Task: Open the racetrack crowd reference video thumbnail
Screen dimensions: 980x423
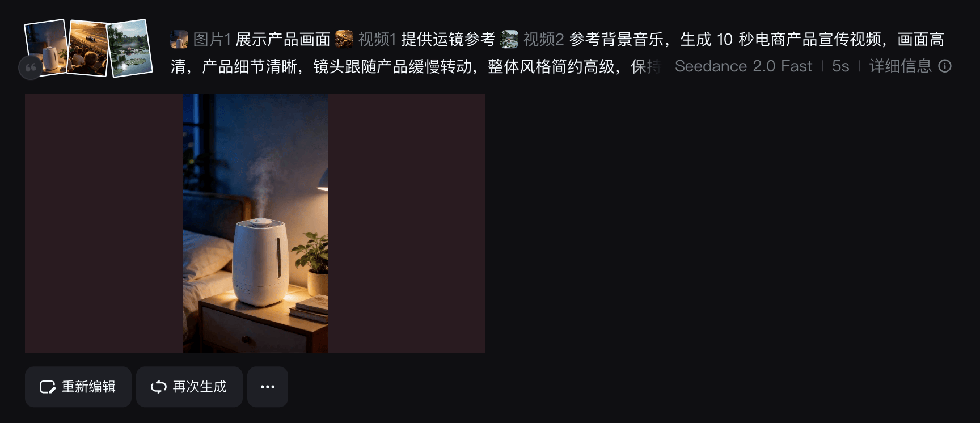Action: 88,48
